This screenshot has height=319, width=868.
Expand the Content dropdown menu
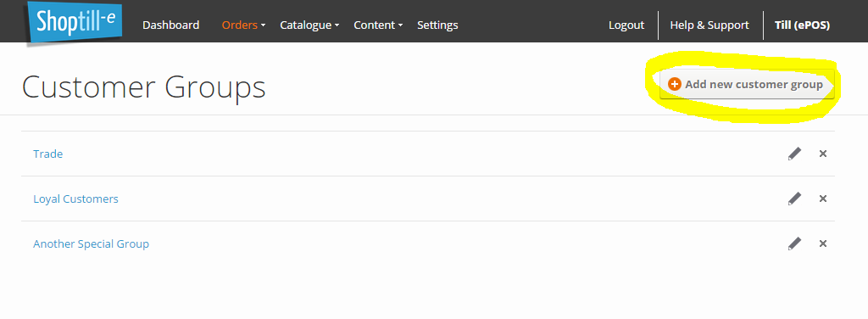coord(378,25)
